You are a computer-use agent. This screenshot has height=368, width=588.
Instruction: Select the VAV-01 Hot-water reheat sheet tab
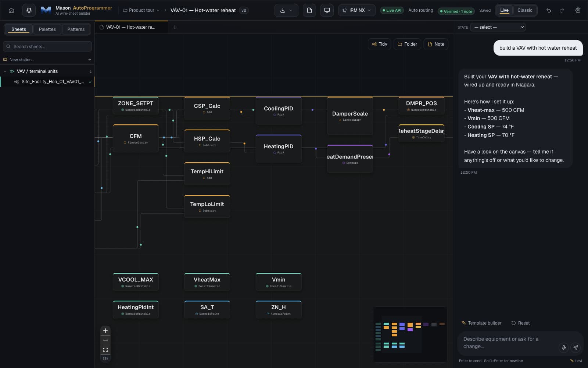click(x=131, y=27)
